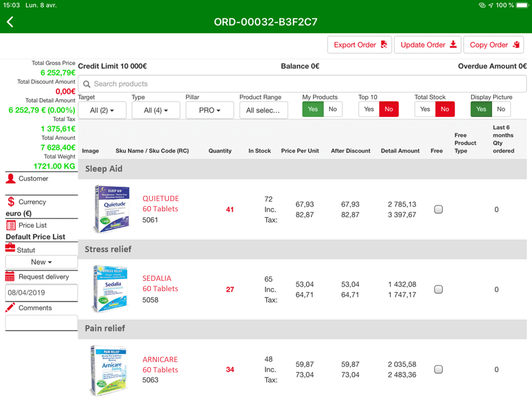Image resolution: width=532 pixels, height=399 pixels.
Task: Edit ARNICARE quantity 34
Action: coord(230,370)
